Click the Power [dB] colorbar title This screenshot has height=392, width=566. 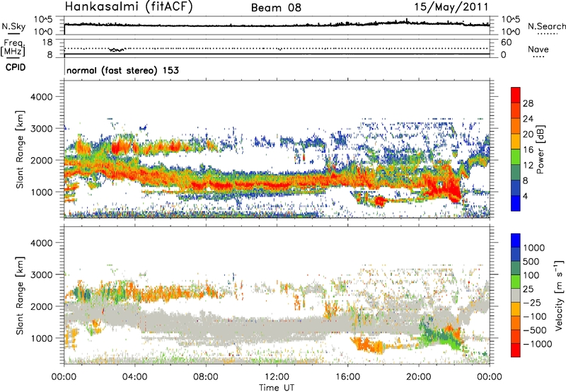(x=540, y=149)
